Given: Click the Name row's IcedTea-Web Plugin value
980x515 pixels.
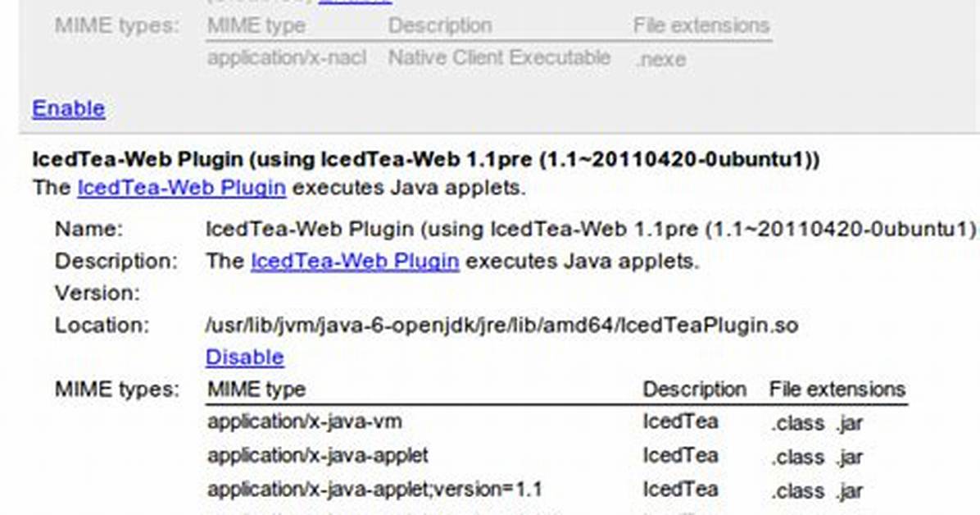Looking at the screenshot, I should tap(592, 229).
